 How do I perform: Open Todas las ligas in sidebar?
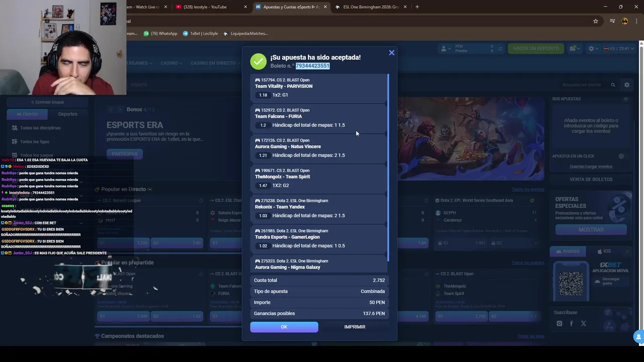point(35,142)
